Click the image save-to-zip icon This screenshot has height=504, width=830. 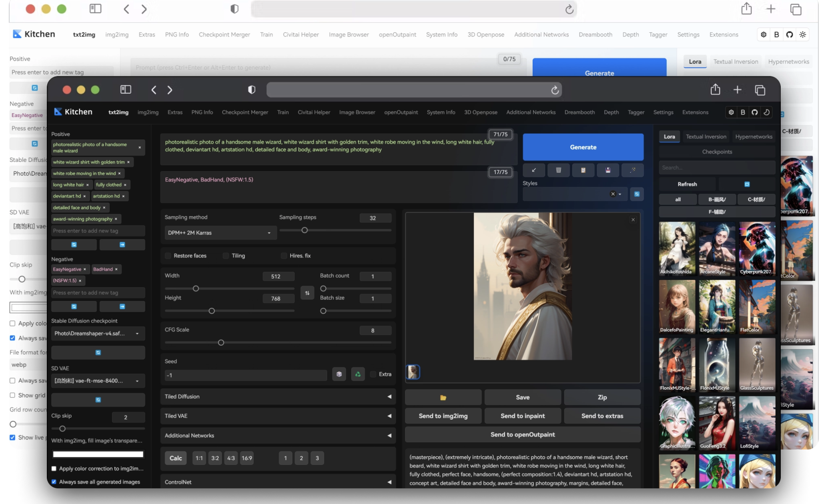602,397
